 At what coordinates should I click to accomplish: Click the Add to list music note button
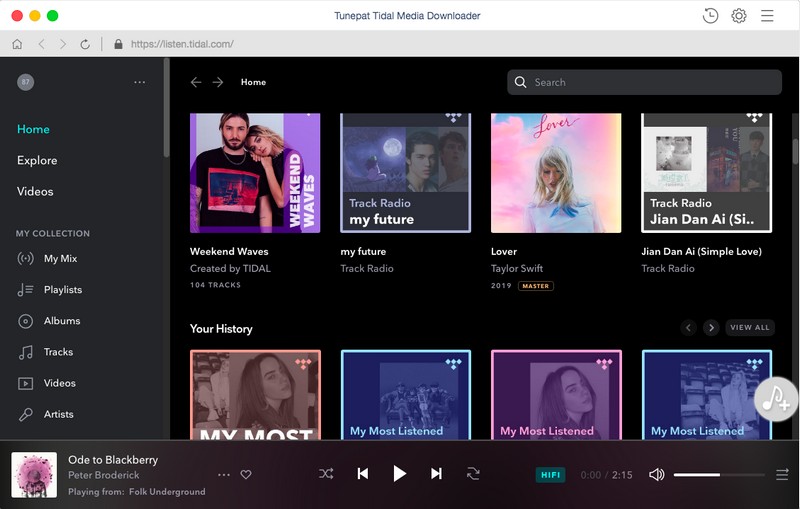coord(776,399)
